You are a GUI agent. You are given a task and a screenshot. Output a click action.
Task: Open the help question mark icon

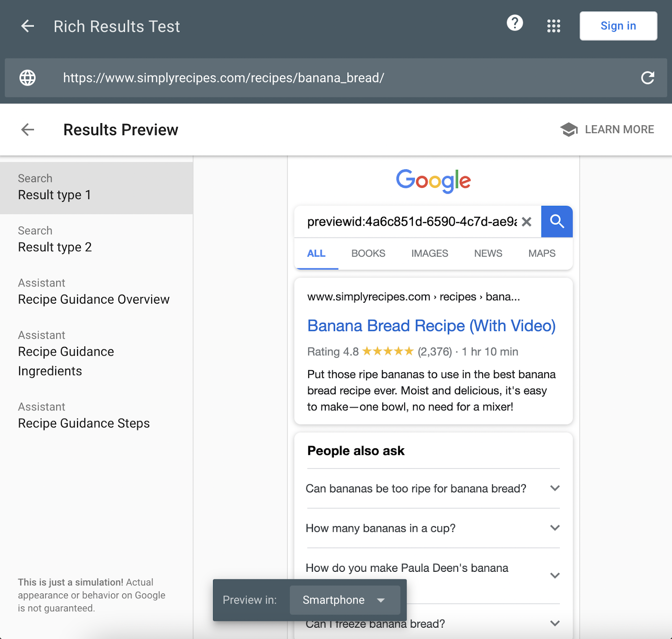514,23
